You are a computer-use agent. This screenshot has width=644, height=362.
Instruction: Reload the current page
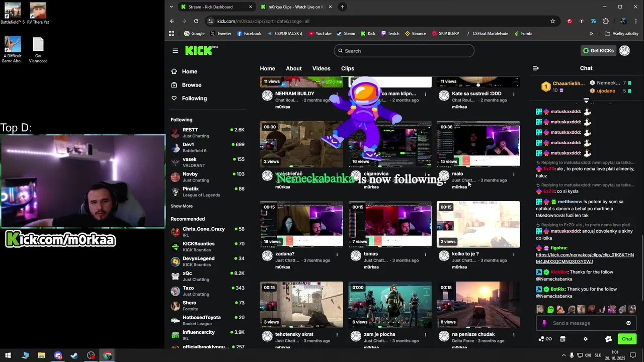196,21
